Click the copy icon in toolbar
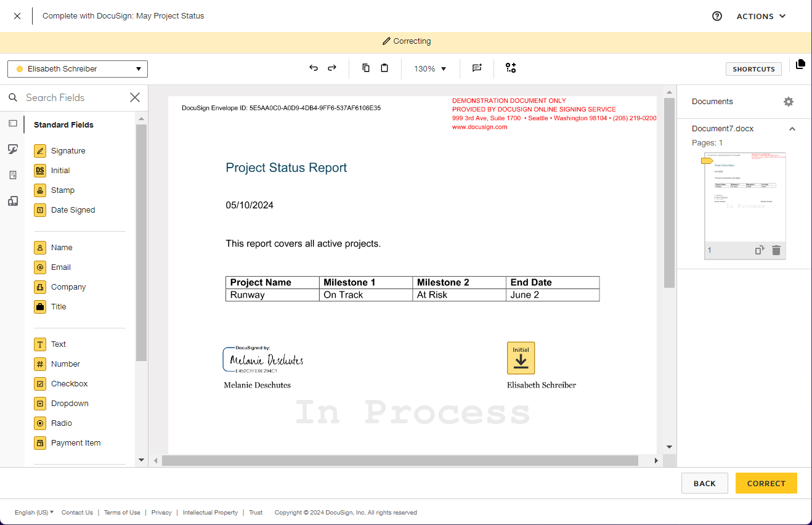 click(x=366, y=68)
